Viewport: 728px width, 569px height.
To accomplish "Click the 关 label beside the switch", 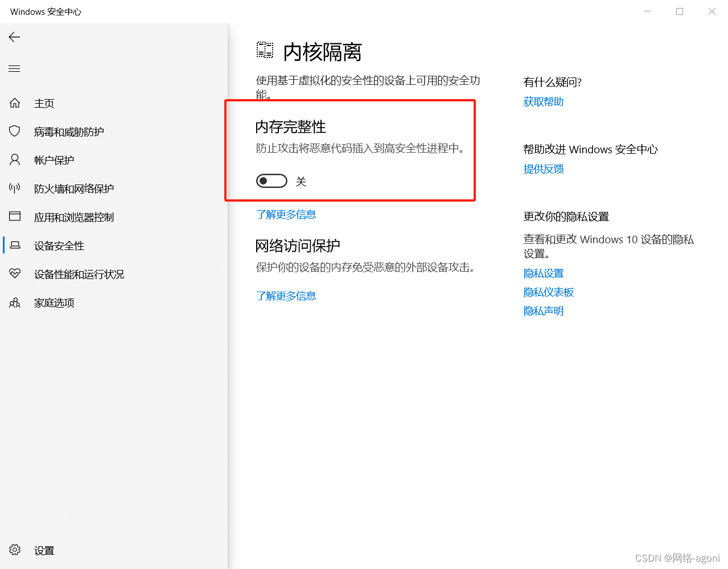I will [301, 182].
